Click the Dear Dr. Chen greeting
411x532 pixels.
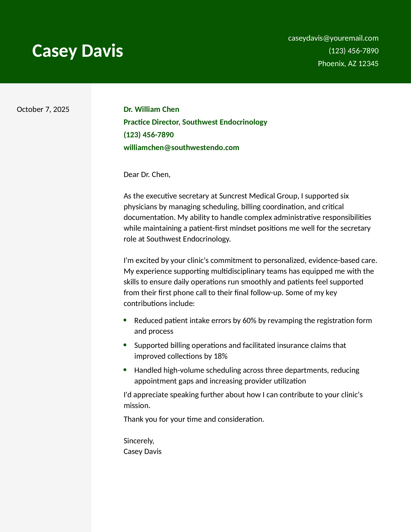pyautogui.click(x=147, y=175)
